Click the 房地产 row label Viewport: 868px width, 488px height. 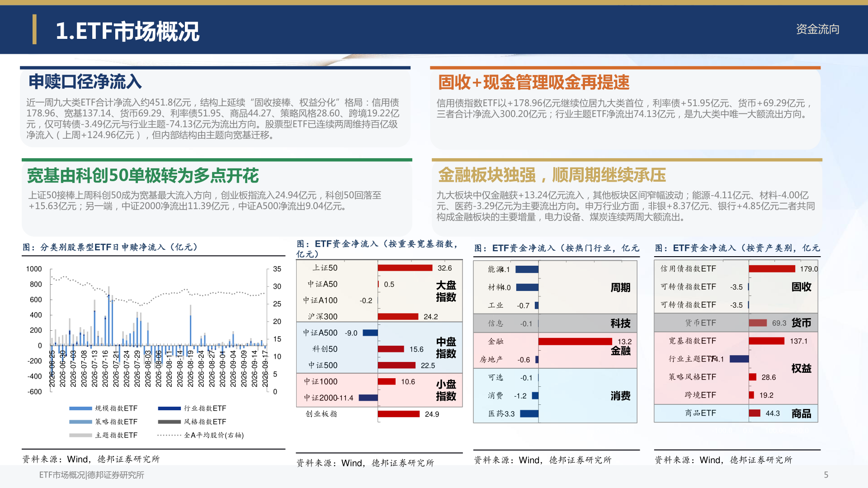[x=491, y=360]
